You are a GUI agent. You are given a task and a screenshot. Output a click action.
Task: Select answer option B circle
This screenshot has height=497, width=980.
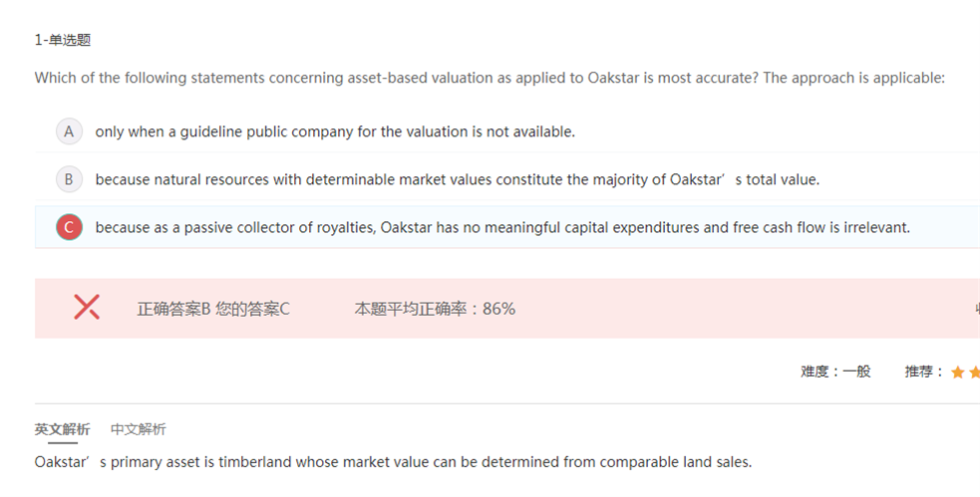69,179
